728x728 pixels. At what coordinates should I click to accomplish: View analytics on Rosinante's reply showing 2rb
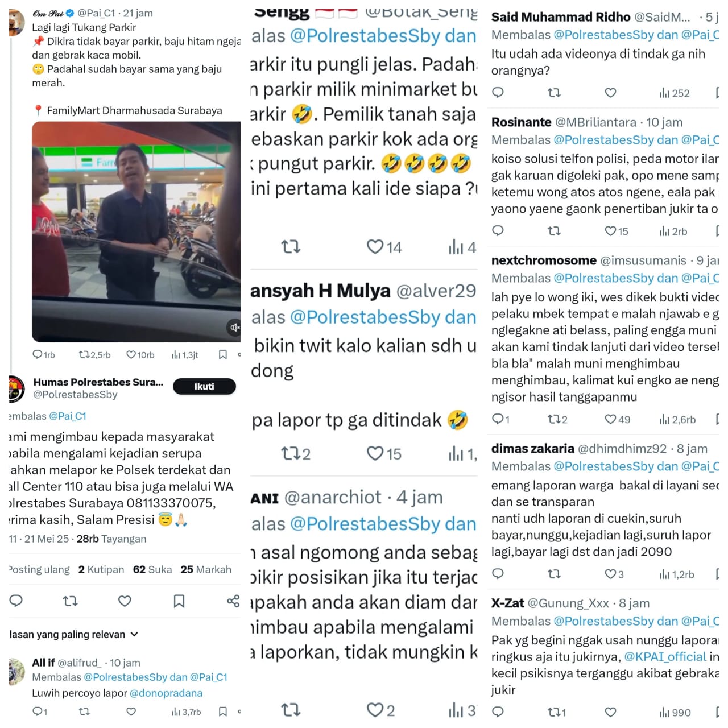[x=673, y=231]
